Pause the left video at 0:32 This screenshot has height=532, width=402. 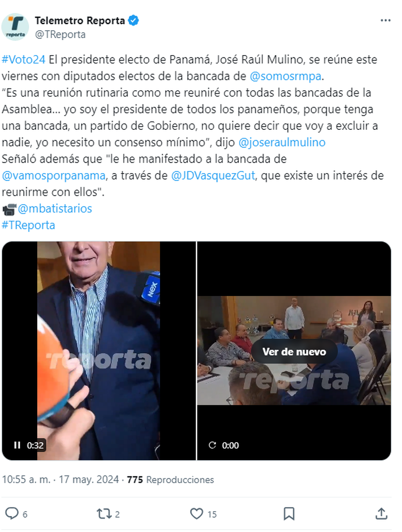tap(17, 445)
